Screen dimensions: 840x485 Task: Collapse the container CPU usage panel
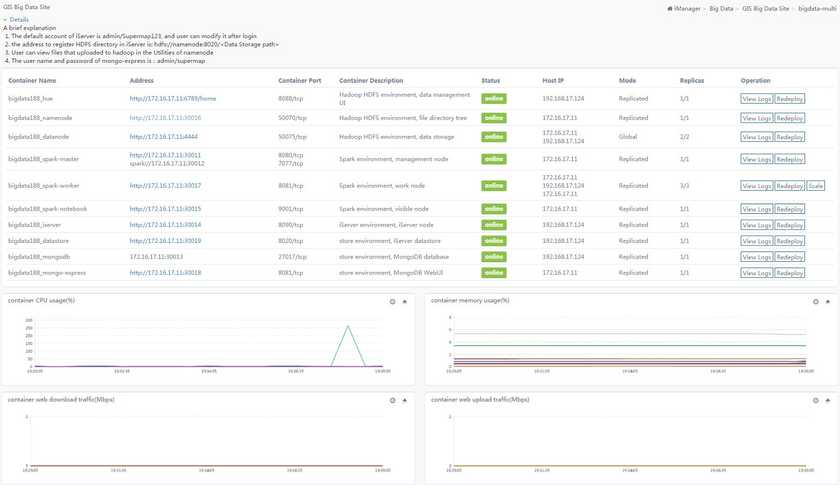click(x=404, y=302)
